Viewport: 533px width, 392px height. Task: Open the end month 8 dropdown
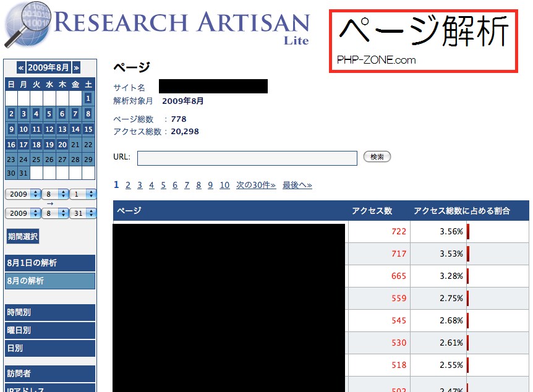point(55,213)
